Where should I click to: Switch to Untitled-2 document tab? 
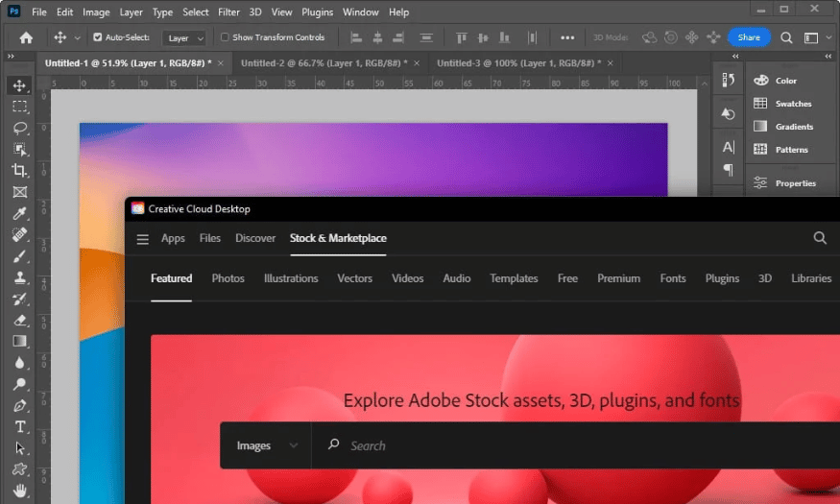324,63
